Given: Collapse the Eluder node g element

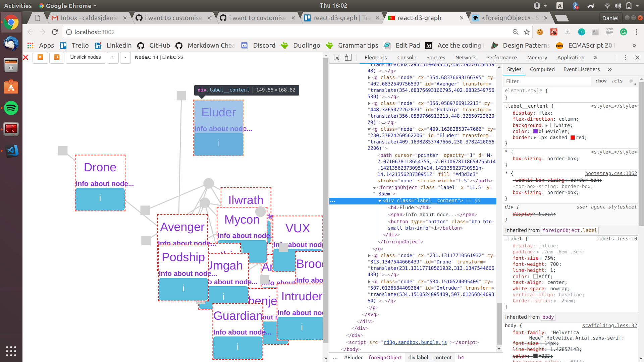Looking at the screenshot, I should [x=369, y=129].
